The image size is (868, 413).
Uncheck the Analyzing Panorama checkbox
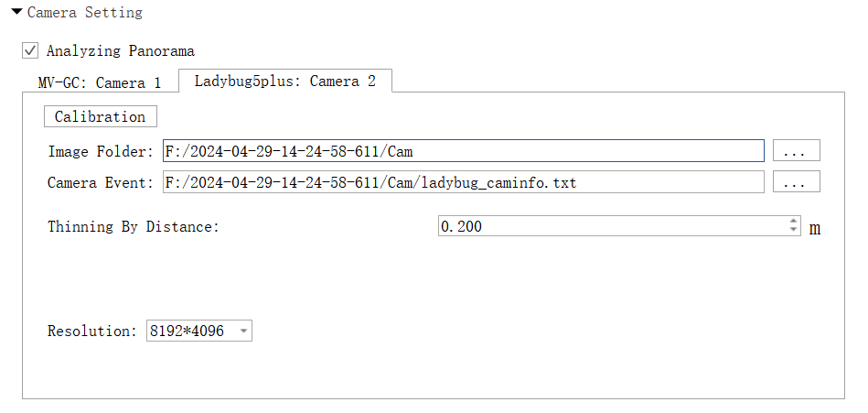tap(31, 50)
